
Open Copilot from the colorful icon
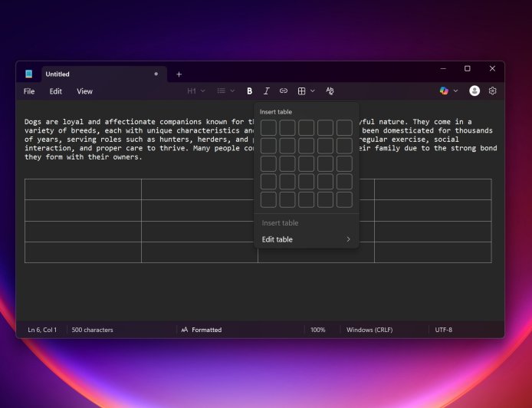[x=444, y=91]
